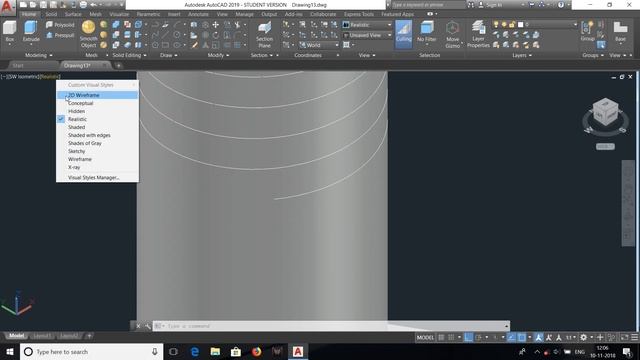This screenshot has width=640, height=360.
Task: Expand the Modify panel
Action: coord(218,55)
